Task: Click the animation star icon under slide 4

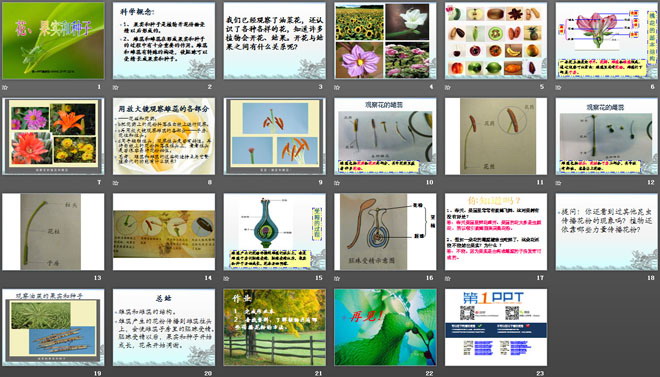Action: tap(337, 87)
